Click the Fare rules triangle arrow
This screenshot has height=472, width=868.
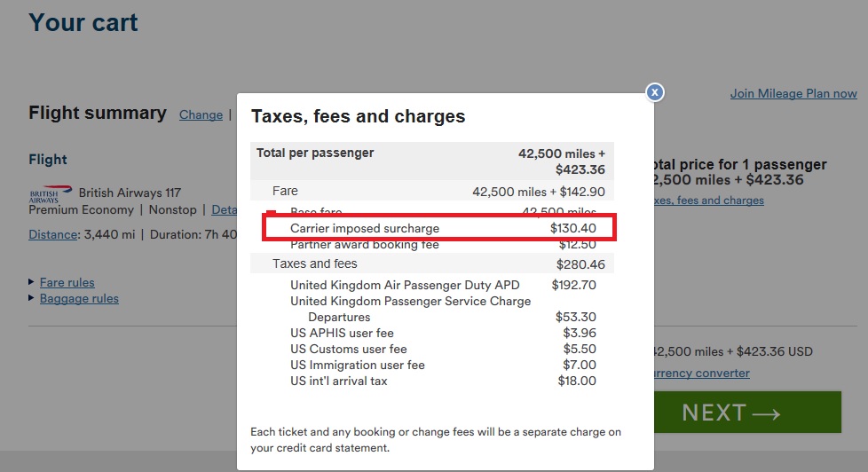pyautogui.click(x=32, y=281)
